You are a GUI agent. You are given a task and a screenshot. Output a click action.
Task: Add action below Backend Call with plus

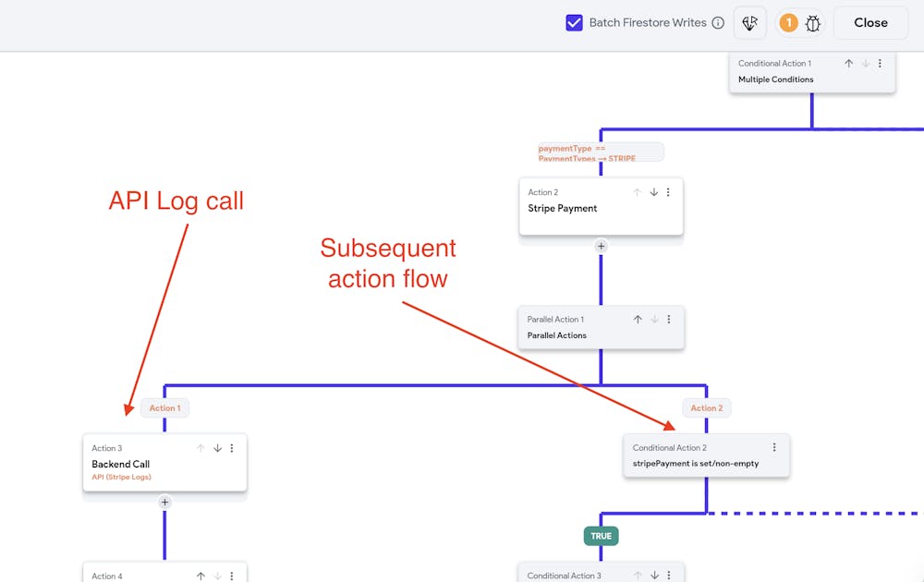click(x=164, y=503)
